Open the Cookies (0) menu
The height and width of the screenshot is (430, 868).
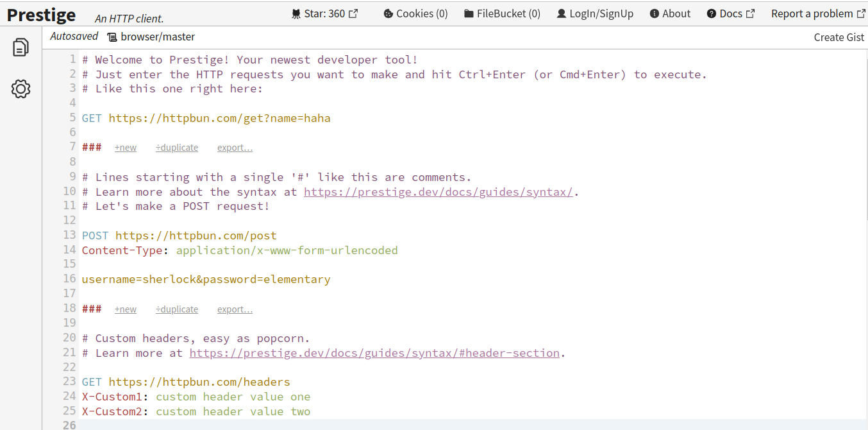(x=415, y=13)
